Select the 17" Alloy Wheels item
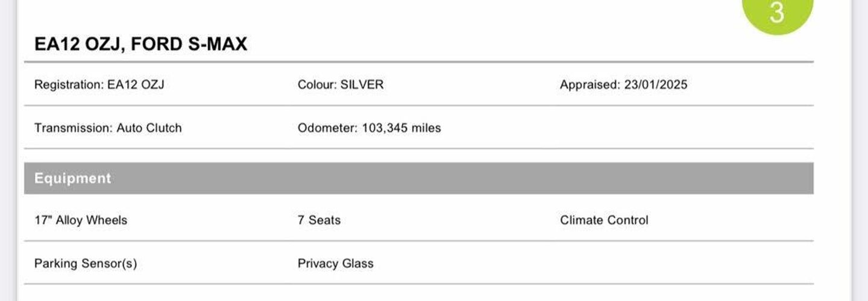The image size is (868, 301). [x=81, y=220]
